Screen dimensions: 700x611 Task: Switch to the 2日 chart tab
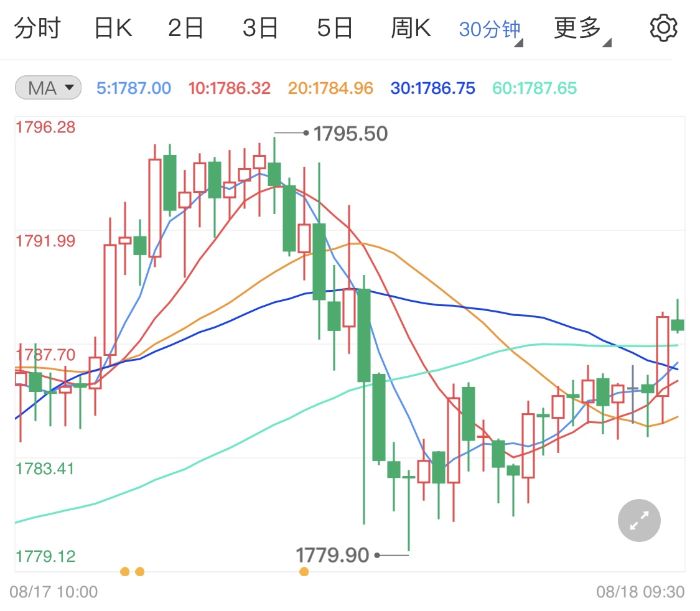pos(185,28)
